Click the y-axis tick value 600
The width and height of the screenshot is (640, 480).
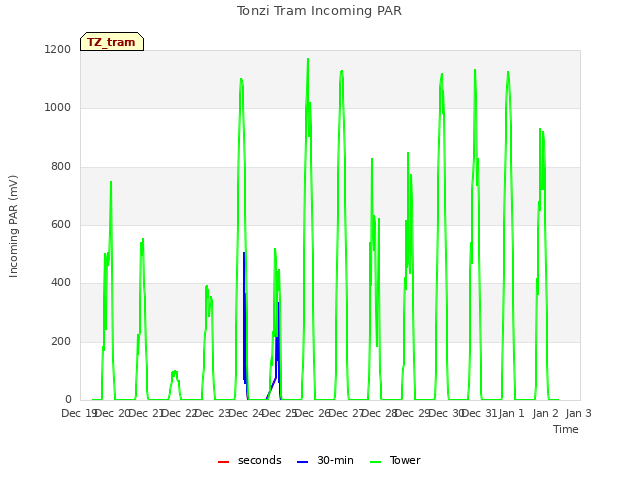61,224
